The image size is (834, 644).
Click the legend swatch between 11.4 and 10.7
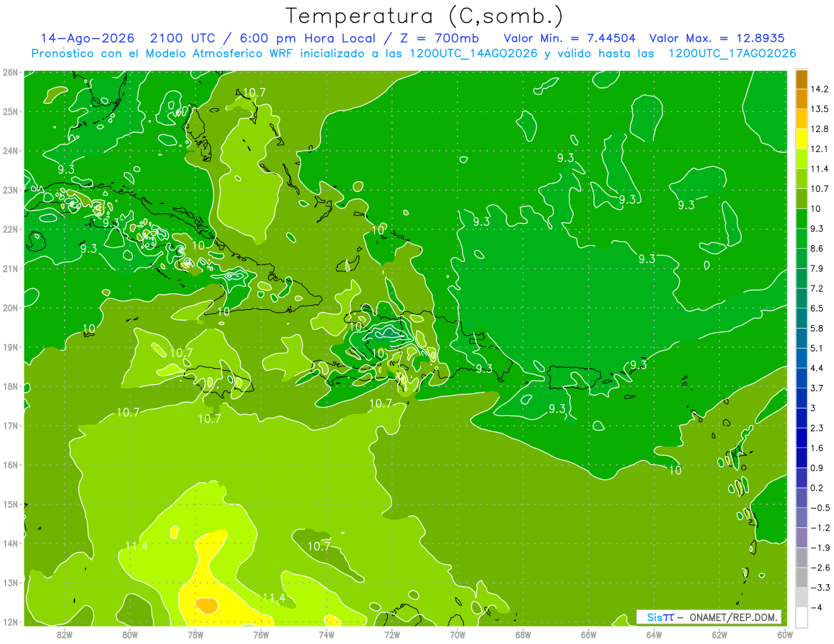point(801,179)
